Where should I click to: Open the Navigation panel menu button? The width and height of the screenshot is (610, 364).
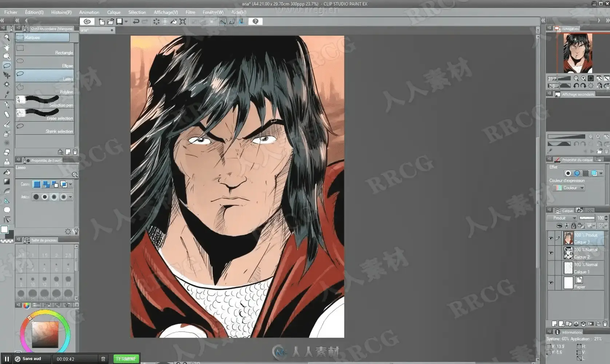pos(550,28)
